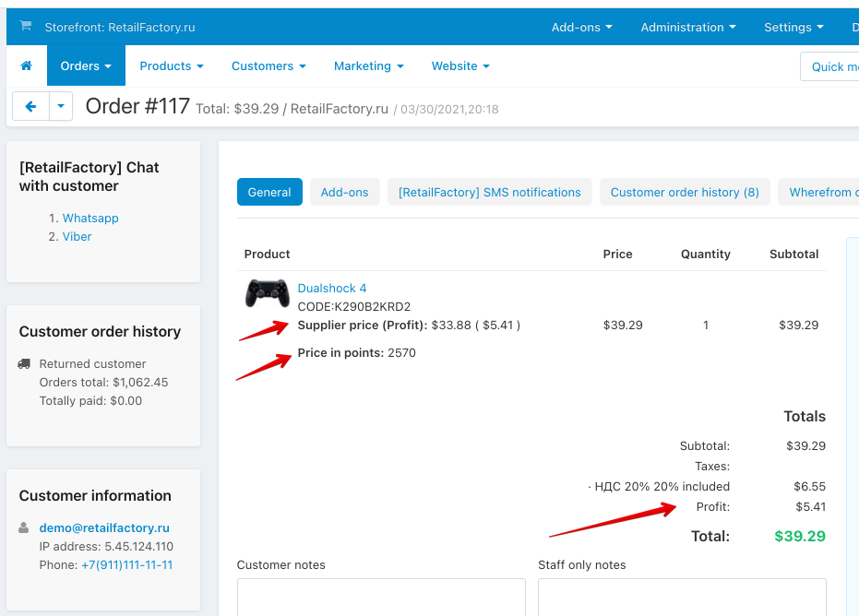Click the green total $39.29 amount
The width and height of the screenshot is (859, 616).
800,536
